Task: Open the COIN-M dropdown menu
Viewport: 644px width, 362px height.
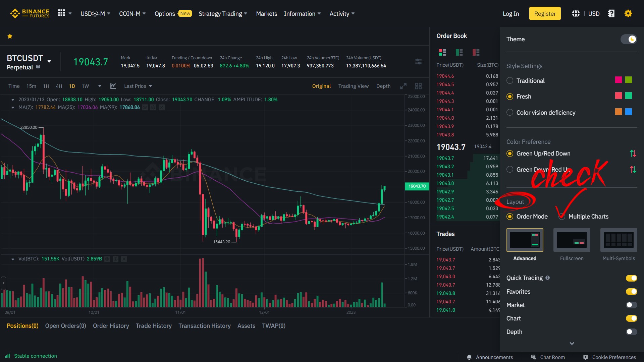Action: point(132,14)
